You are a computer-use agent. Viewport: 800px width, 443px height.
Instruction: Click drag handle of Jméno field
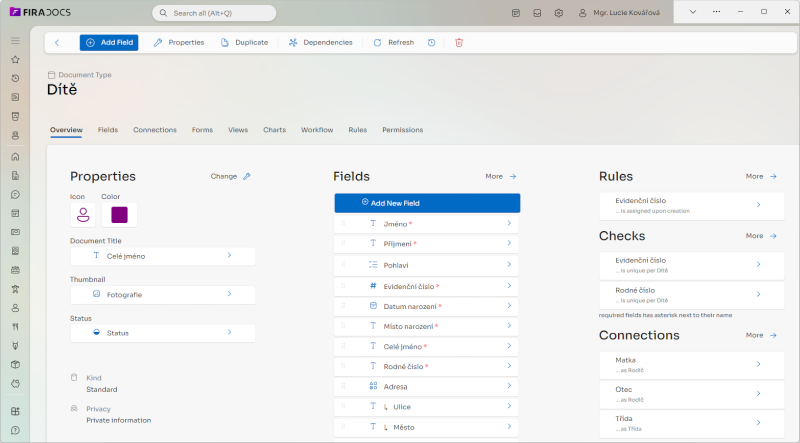[x=343, y=224]
